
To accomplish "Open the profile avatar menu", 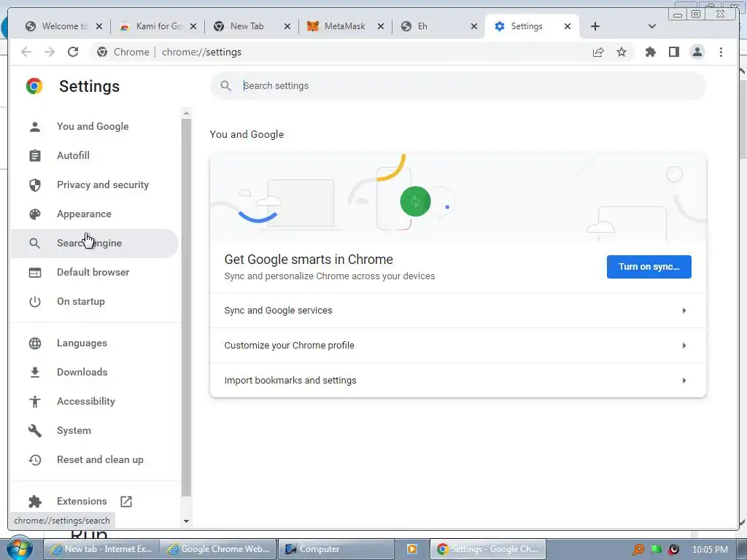I will (697, 52).
